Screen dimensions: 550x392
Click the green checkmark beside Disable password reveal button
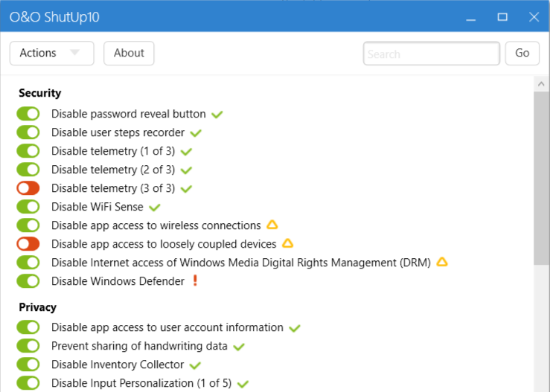pyautogui.click(x=217, y=115)
